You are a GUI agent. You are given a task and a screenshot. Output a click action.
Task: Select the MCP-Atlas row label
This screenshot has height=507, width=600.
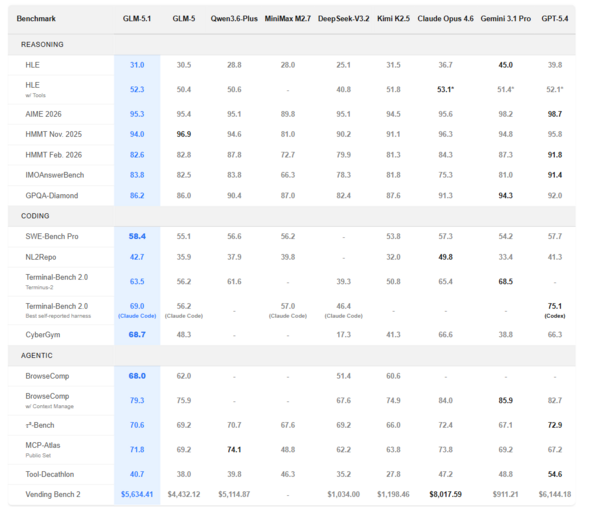pyautogui.click(x=43, y=445)
